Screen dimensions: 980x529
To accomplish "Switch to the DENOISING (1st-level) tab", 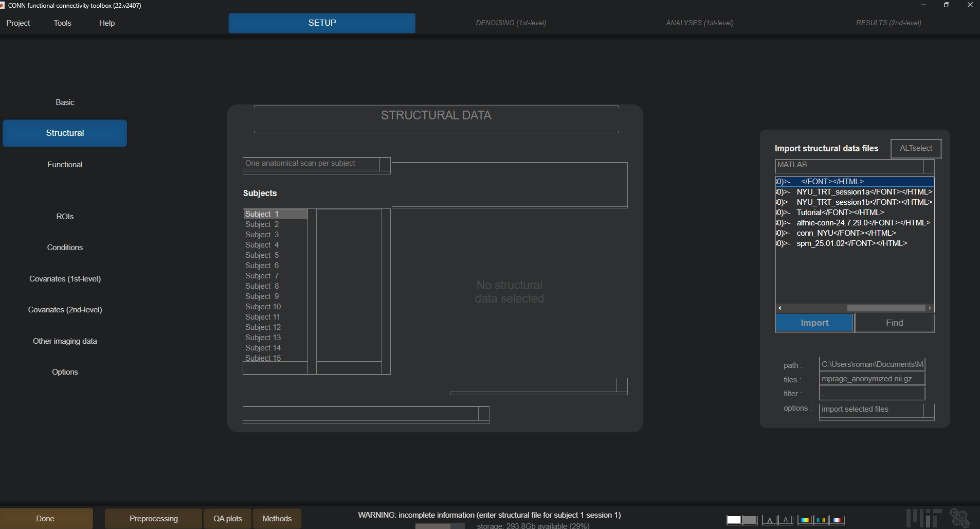I will pyautogui.click(x=511, y=23).
